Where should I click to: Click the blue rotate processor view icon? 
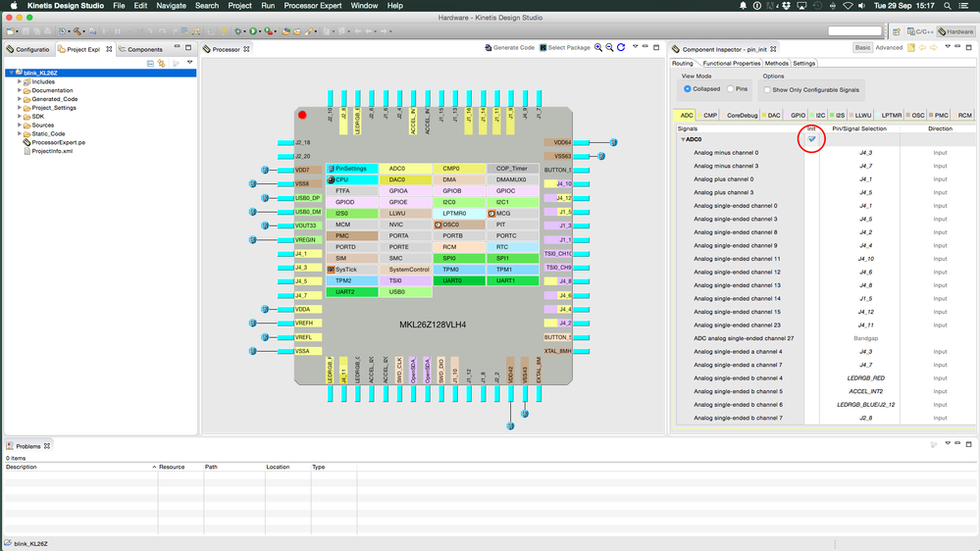621,48
